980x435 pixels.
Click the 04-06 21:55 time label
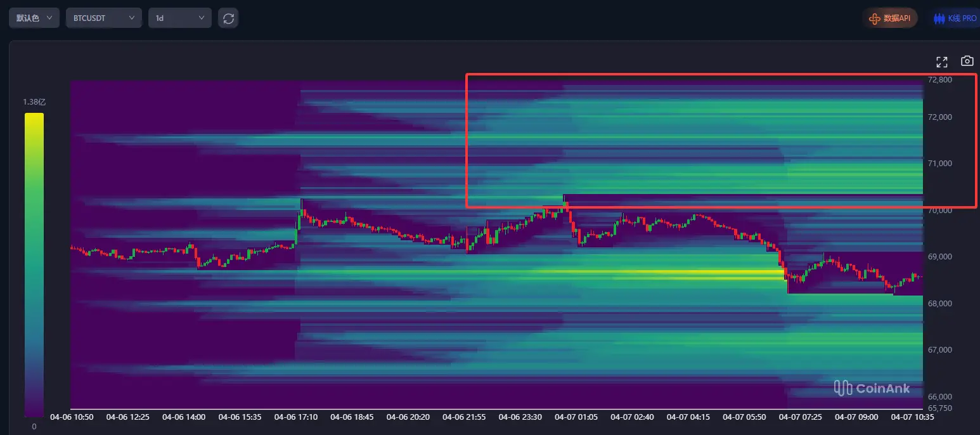pyautogui.click(x=464, y=417)
